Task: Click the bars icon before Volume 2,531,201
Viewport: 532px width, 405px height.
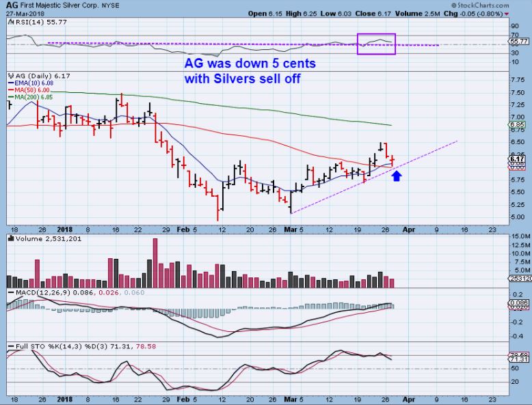Action: coord(10,239)
